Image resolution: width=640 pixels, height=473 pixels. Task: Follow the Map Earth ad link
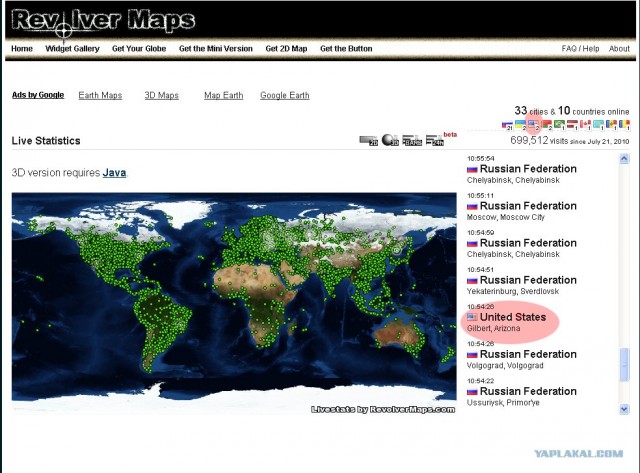(x=223, y=95)
